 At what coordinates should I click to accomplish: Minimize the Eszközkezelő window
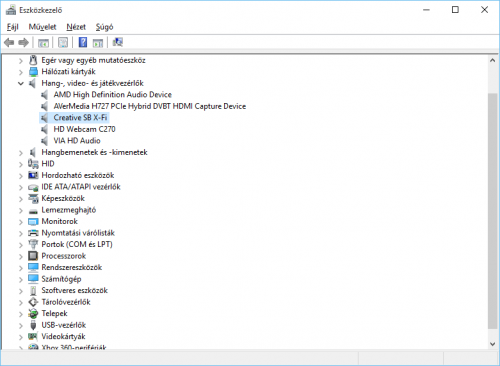pyautogui.click(x=426, y=10)
